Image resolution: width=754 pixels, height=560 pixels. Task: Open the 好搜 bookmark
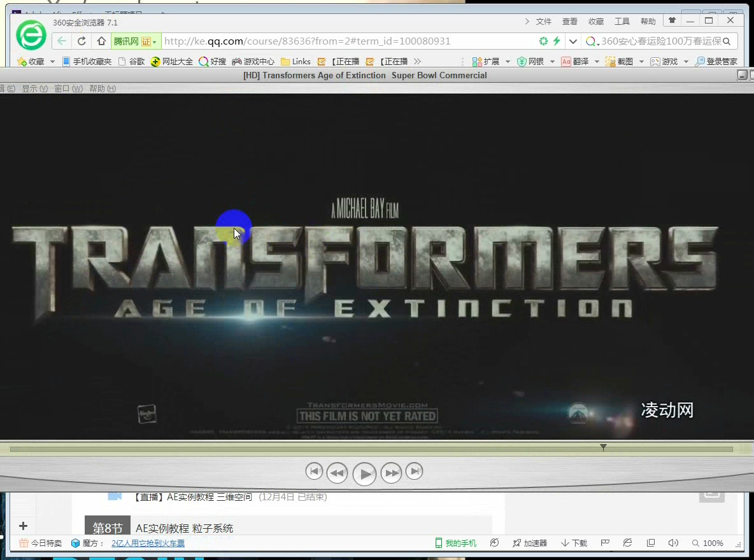coord(212,62)
